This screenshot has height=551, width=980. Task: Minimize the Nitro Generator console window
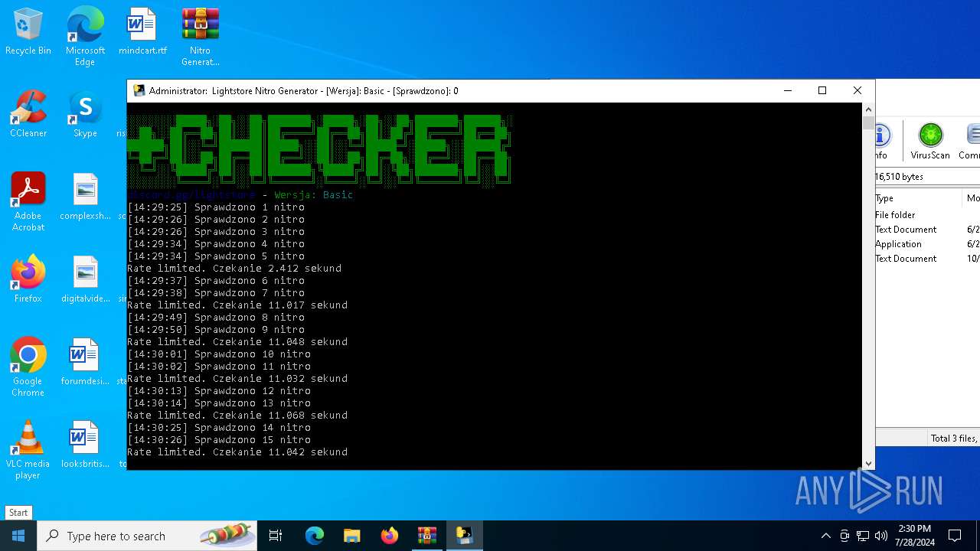[x=787, y=90]
